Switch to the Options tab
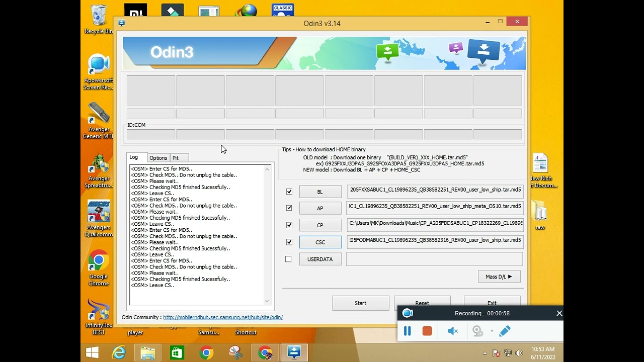Screen dimensions: 644x362 [158, 158]
